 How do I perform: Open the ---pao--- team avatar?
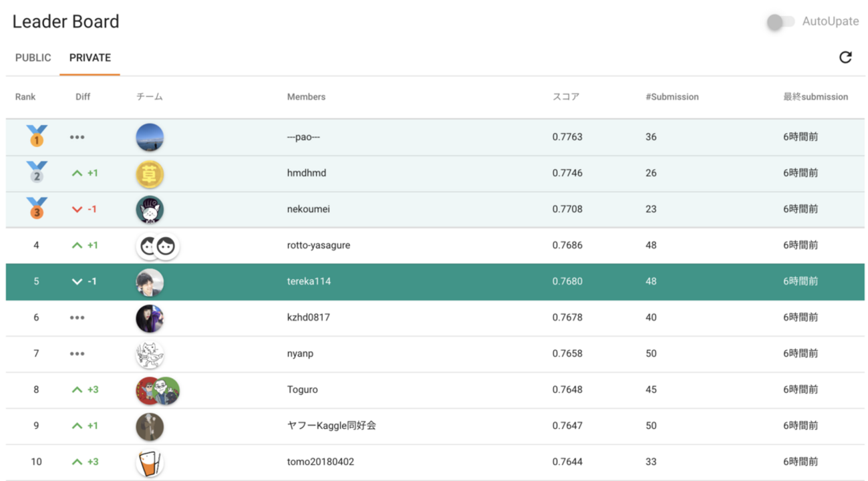150,137
